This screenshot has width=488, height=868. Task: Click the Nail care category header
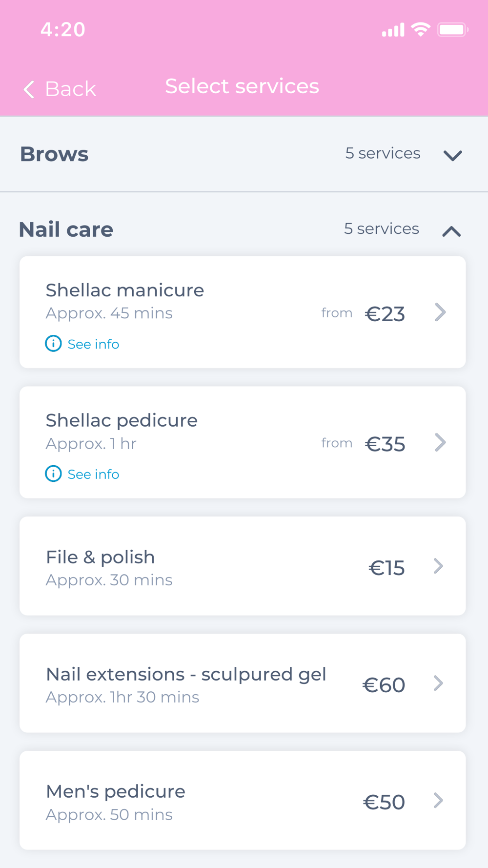tap(66, 229)
